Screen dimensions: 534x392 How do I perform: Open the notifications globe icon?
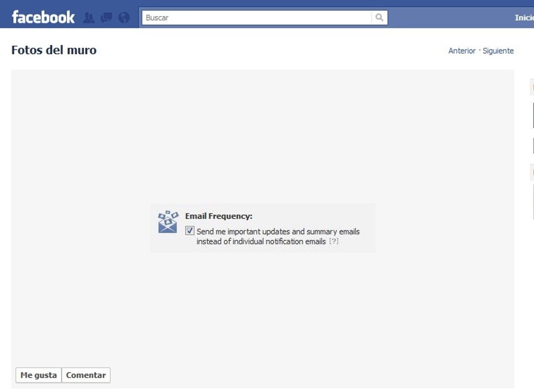(x=124, y=18)
